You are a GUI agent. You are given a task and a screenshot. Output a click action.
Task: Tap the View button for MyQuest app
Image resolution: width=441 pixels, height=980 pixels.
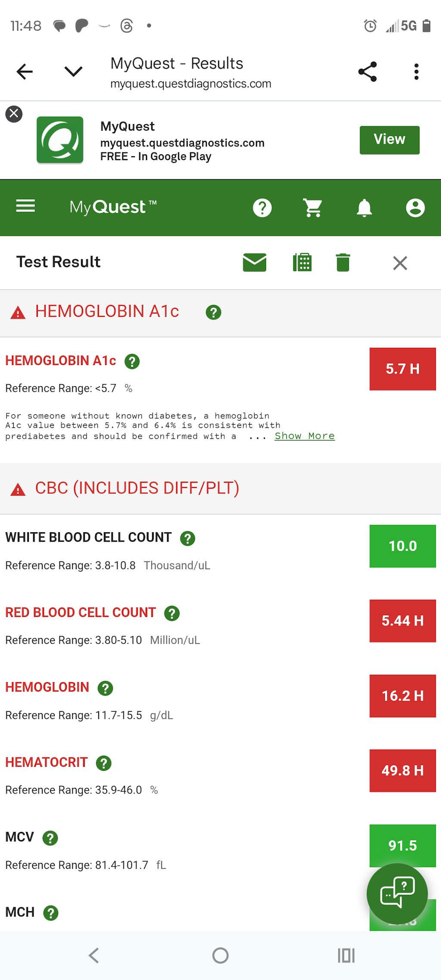(389, 140)
